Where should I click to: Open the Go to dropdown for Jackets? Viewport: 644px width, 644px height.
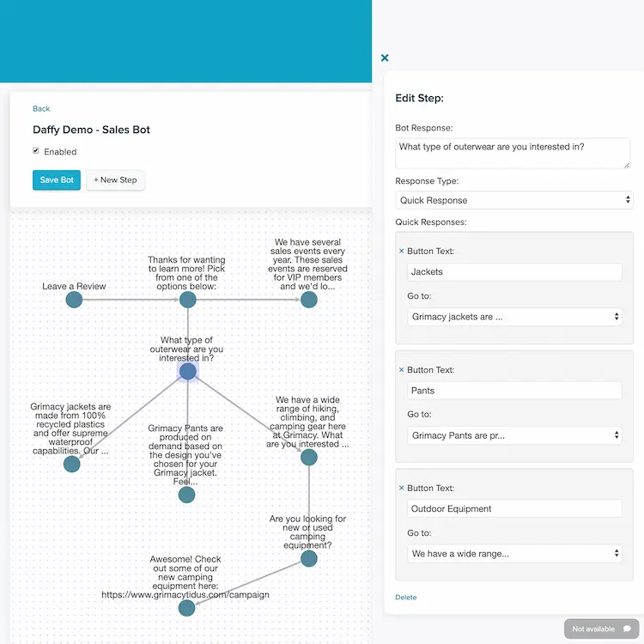(x=514, y=317)
